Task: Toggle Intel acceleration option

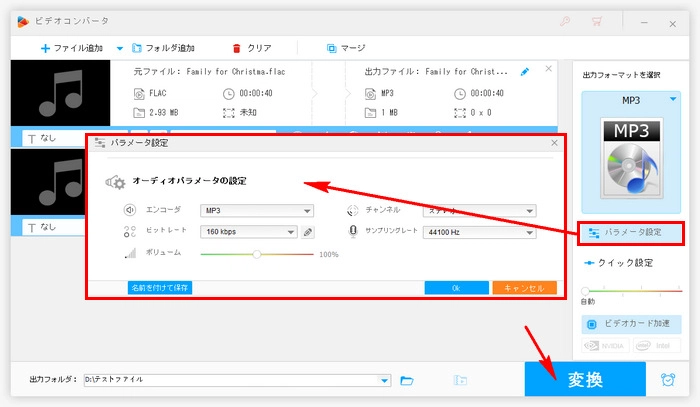Action: click(657, 347)
